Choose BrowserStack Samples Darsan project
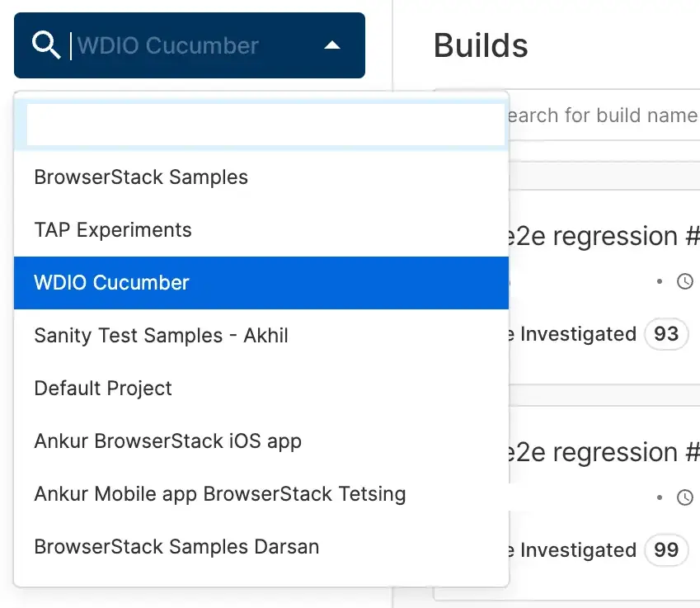700x608 pixels. [x=176, y=547]
